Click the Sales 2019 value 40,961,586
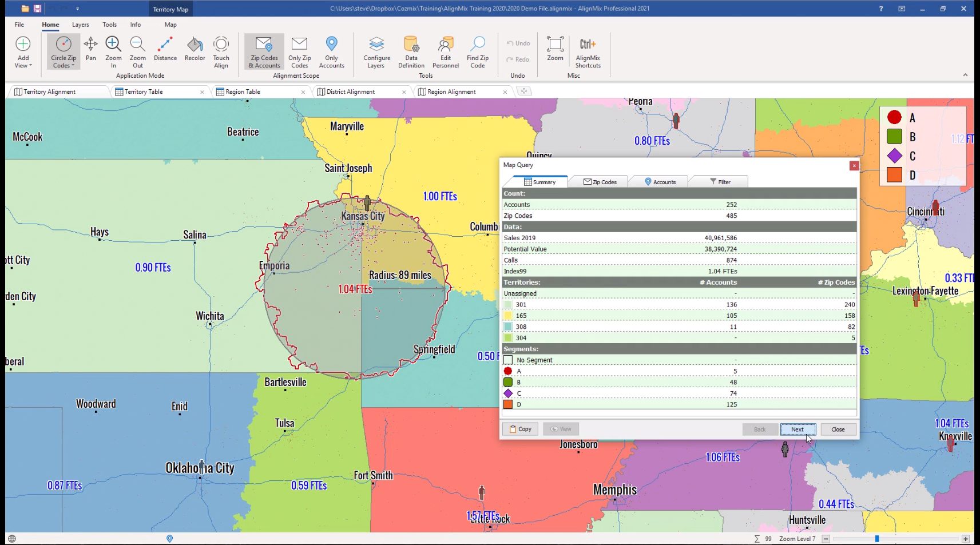This screenshot has width=980, height=545. (x=721, y=238)
